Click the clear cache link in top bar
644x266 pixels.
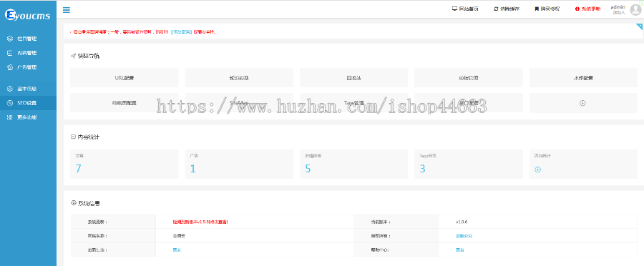click(507, 9)
